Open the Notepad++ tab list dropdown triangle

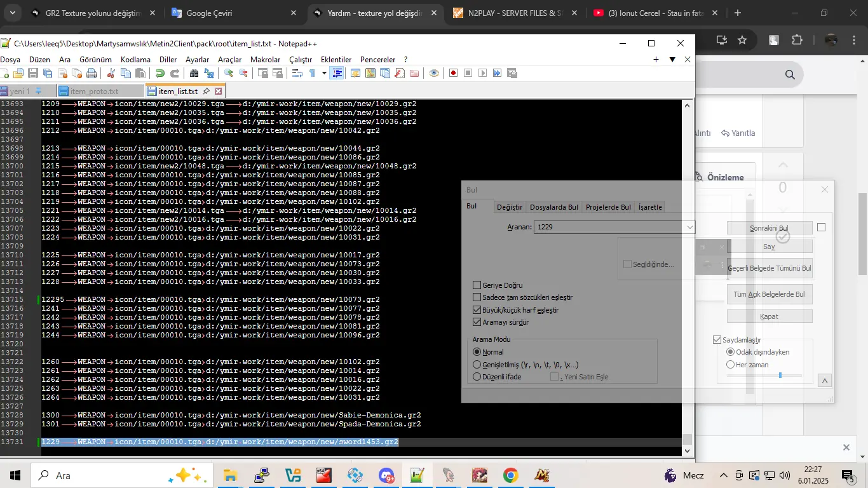point(672,60)
